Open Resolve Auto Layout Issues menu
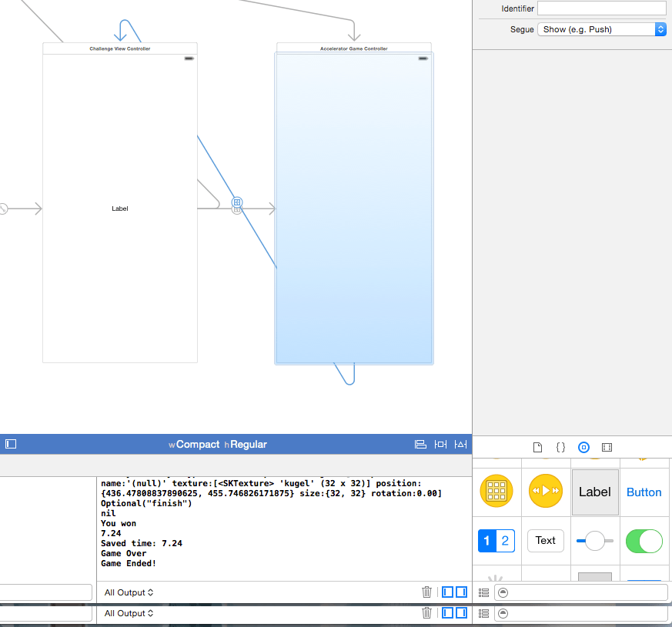Viewport: 672px width, 627px height. click(461, 444)
